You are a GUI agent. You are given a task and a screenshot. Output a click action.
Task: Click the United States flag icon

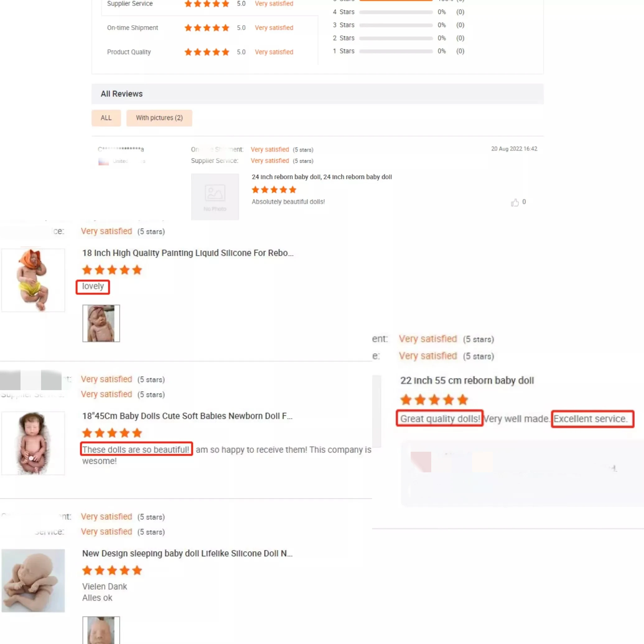click(x=103, y=162)
